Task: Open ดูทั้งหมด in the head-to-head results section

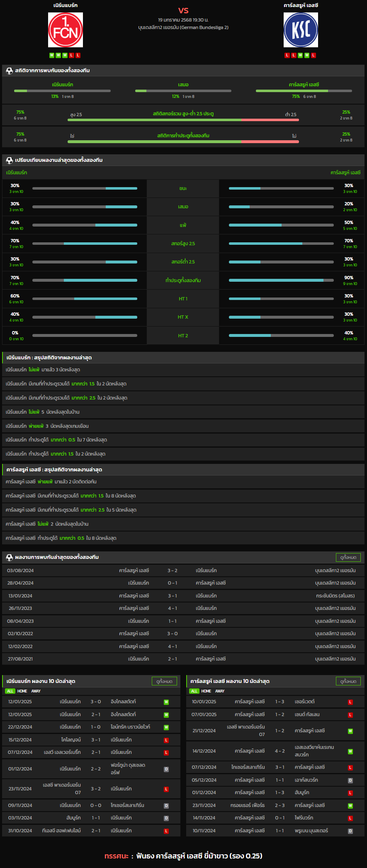Action: pos(348,557)
